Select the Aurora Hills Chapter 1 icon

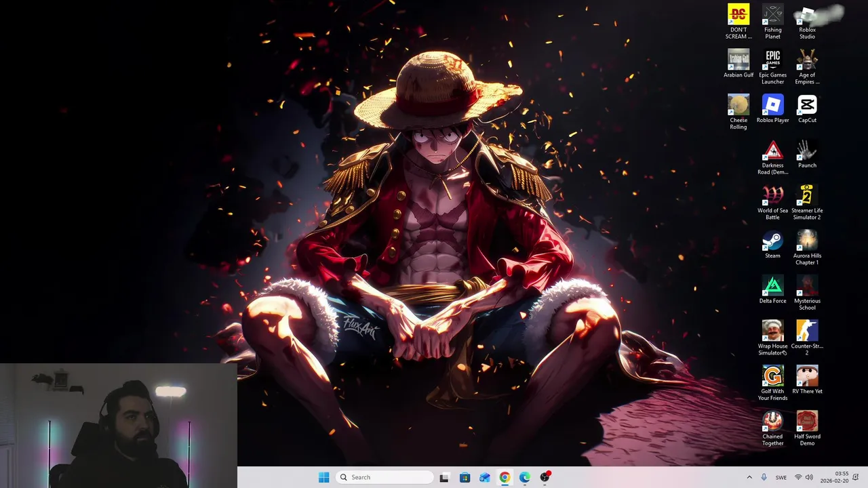click(x=807, y=247)
